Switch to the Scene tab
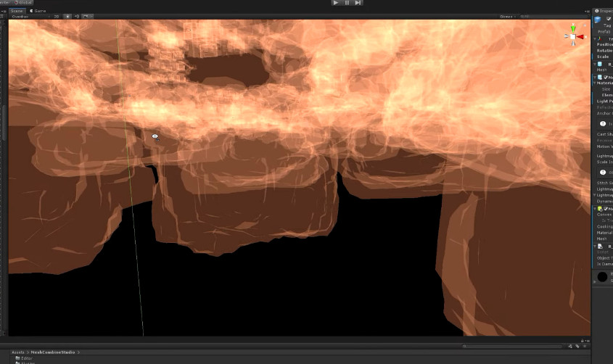The image size is (613, 364). 17,11
